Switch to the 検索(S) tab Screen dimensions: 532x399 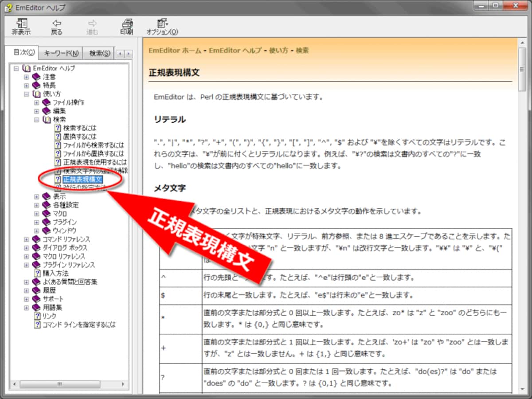coord(99,54)
